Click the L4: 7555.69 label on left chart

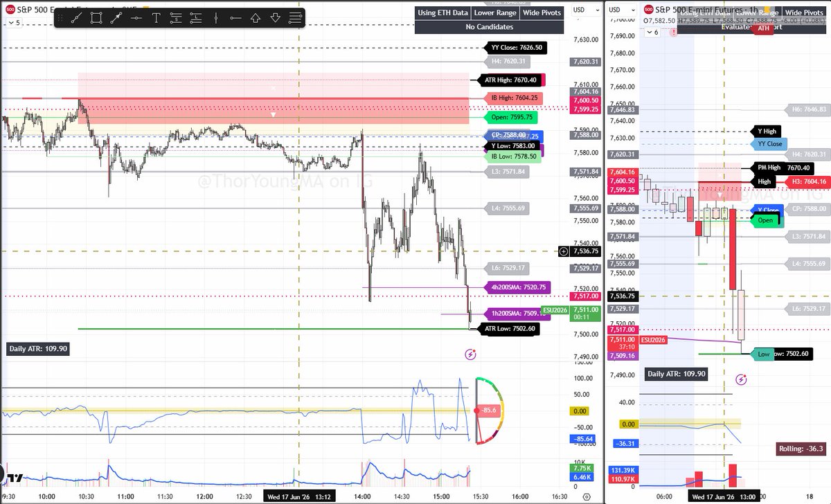(x=507, y=208)
